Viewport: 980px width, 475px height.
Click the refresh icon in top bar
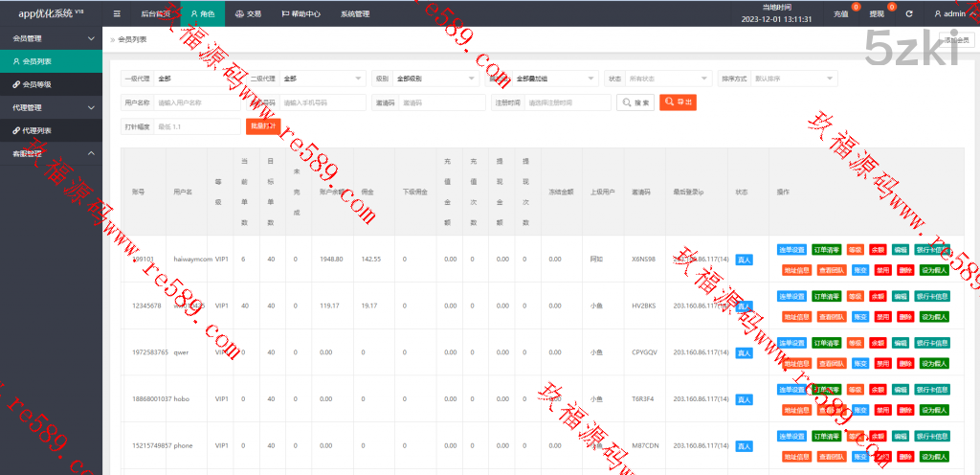(x=908, y=14)
